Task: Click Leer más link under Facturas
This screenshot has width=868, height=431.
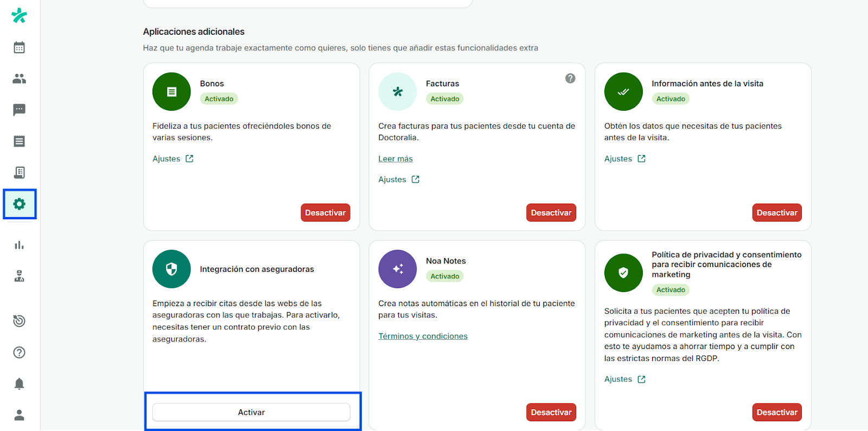Action: (395, 159)
